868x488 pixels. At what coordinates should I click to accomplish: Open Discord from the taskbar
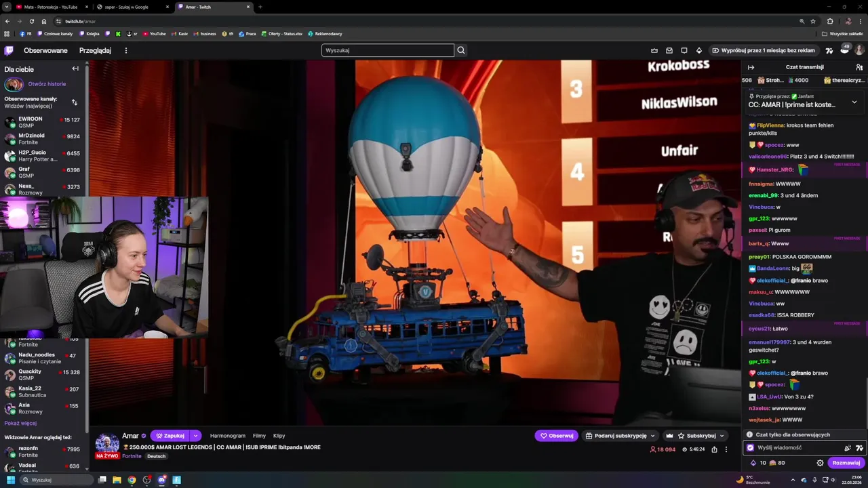tap(161, 480)
